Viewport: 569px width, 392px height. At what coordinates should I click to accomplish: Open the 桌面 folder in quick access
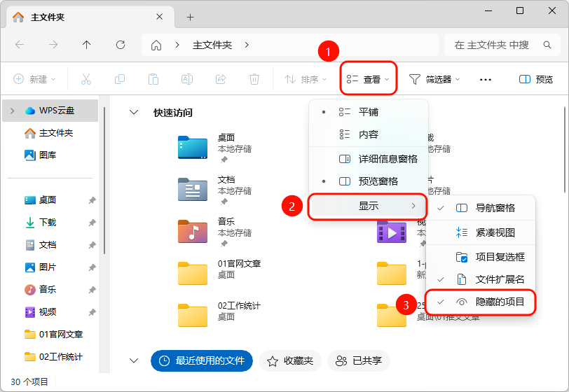pyautogui.click(x=192, y=148)
